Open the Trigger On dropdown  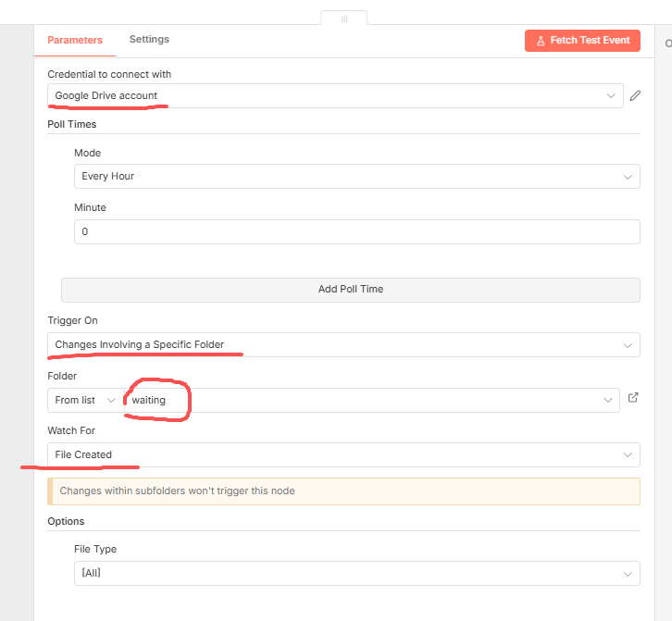(x=342, y=345)
